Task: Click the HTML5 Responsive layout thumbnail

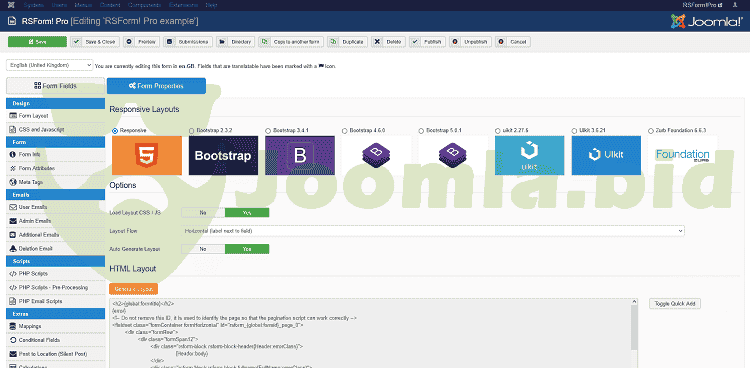Action: [147, 156]
